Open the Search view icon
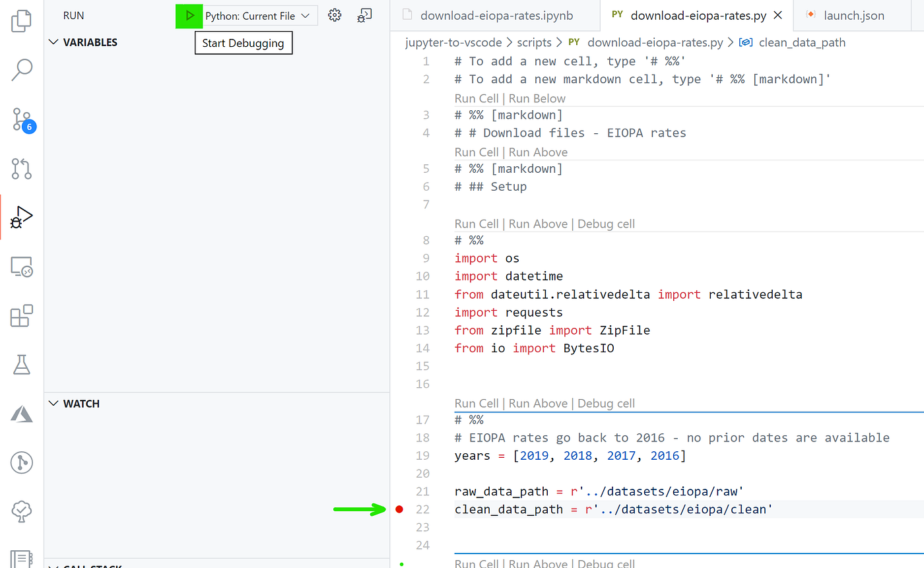Screen dimensions: 924x568 click(21, 69)
